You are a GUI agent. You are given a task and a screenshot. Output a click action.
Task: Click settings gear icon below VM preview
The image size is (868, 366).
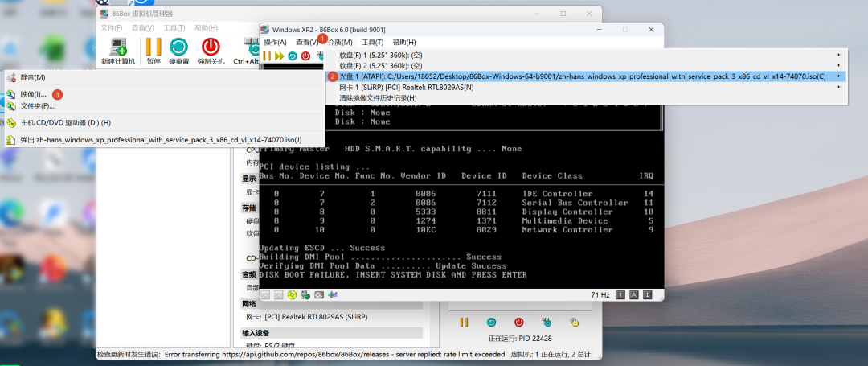574,323
